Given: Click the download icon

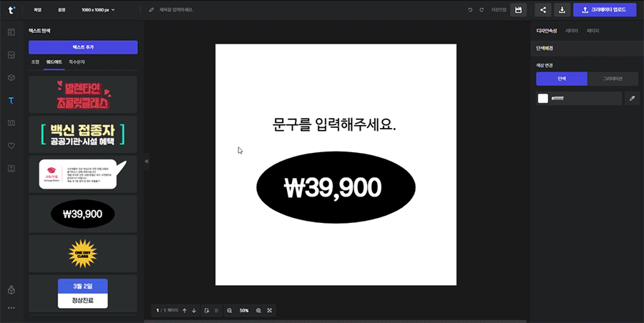Looking at the screenshot, I should 562,10.
